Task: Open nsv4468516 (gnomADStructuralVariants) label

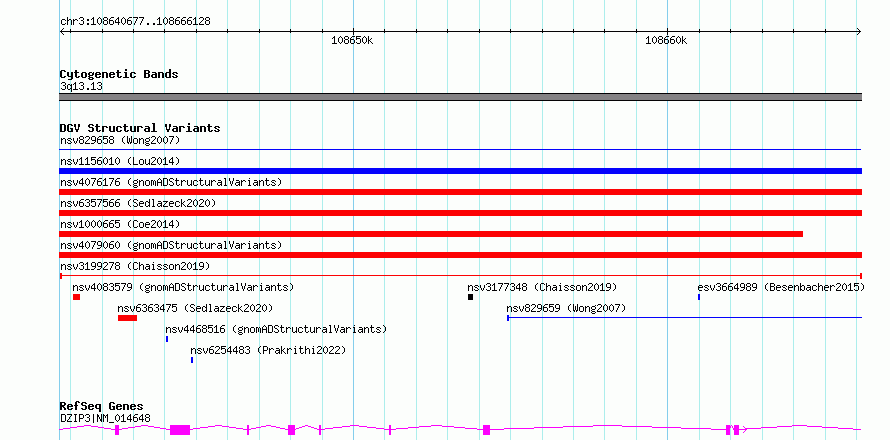Action: (276, 329)
